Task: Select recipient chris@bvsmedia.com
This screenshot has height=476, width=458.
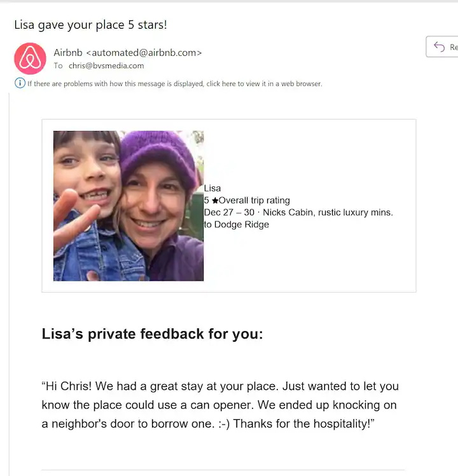Action: [106, 66]
